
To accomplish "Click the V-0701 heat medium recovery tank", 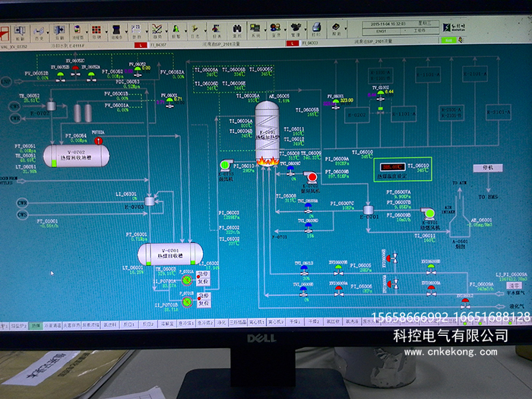I will click(169, 252).
